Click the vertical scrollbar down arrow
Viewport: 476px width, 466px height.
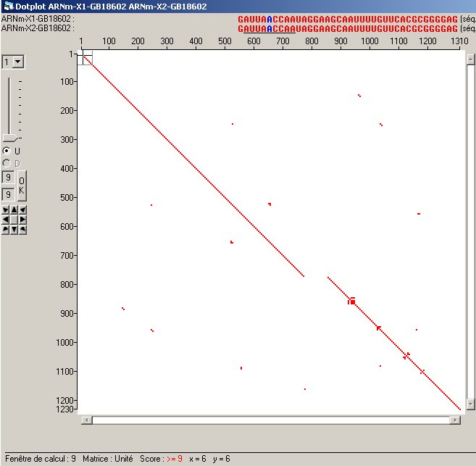(469, 404)
